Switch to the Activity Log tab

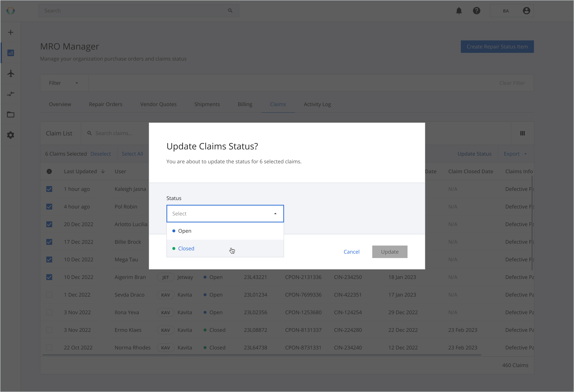(317, 104)
